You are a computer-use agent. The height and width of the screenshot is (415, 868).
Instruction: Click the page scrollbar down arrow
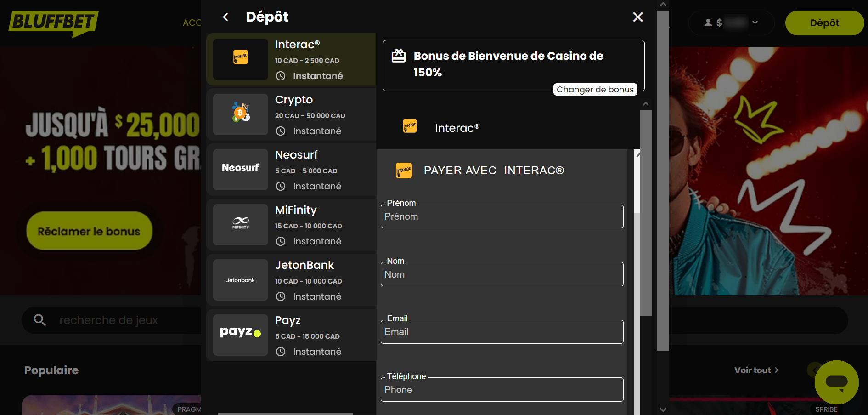coord(663,409)
